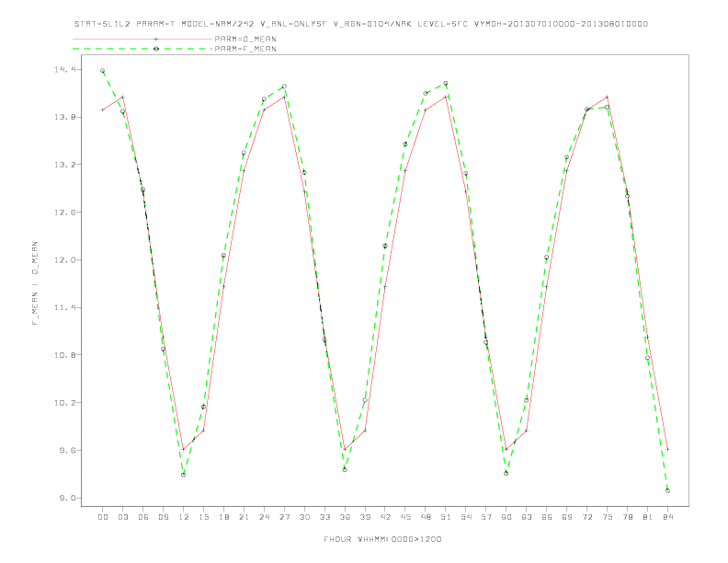Click the 12.0 y-axis tick value
This screenshot has width=728, height=563.
point(63,260)
